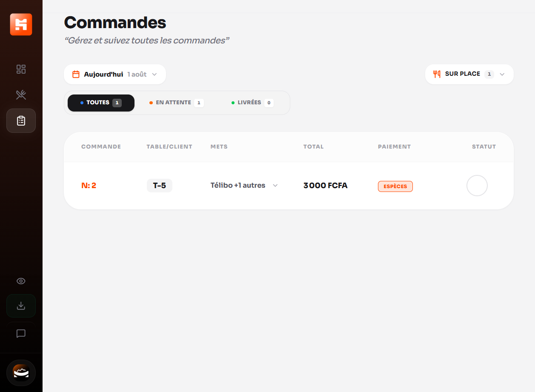Click the chevron in the SUR PLACE selector

[x=502, y=74]
